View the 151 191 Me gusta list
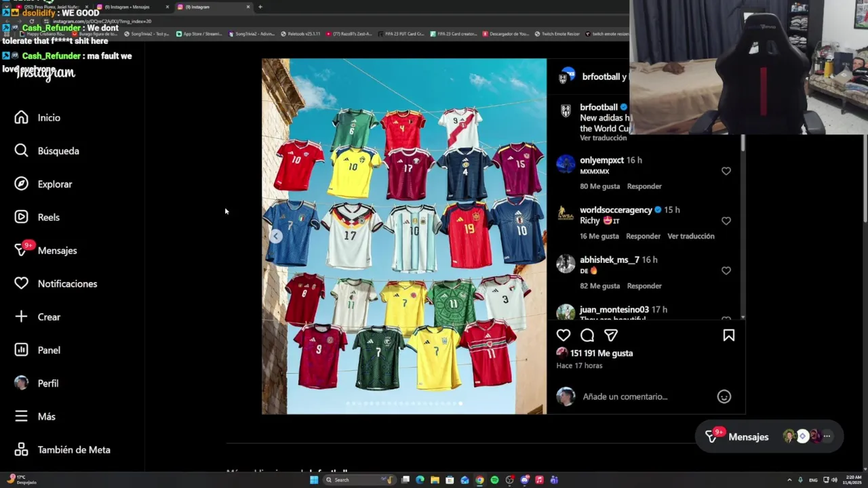 601,353
